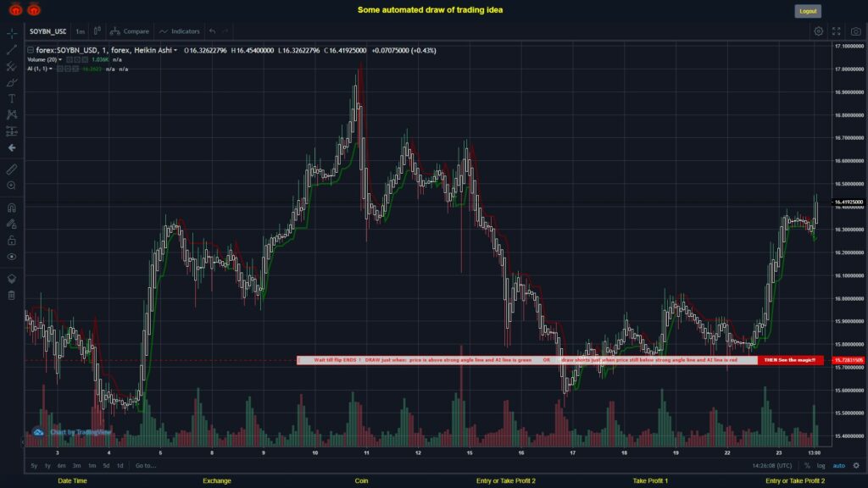Screen dimensions: 868x488
Task: Select the trend line drawing tool
Action: coord(12,50)
